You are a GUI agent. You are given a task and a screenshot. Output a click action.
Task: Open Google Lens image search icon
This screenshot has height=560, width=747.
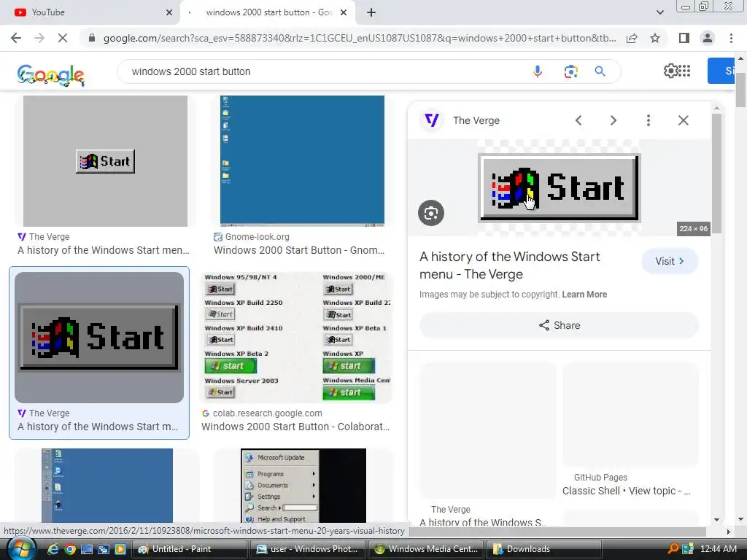pyautogui.click(x=570, y=71)
